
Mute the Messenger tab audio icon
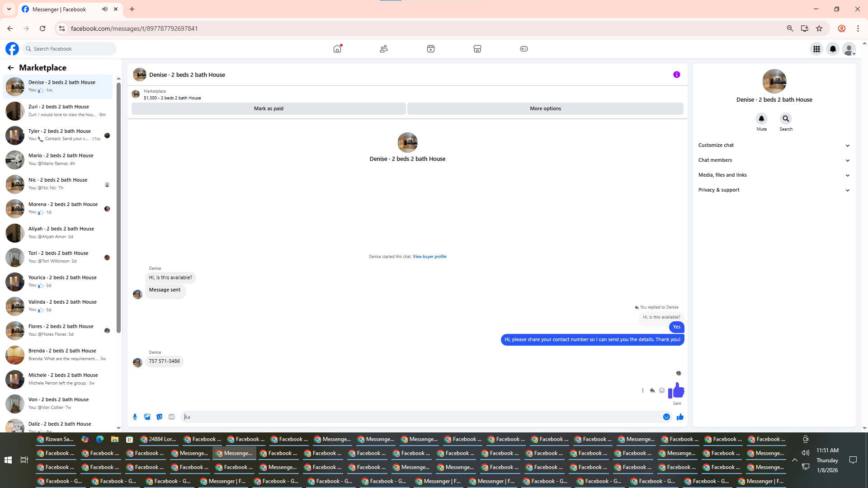(x=105, y=9)
